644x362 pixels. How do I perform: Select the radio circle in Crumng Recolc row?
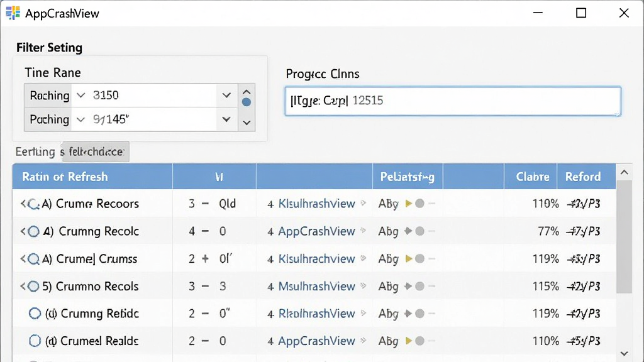[x=33, y=231]
